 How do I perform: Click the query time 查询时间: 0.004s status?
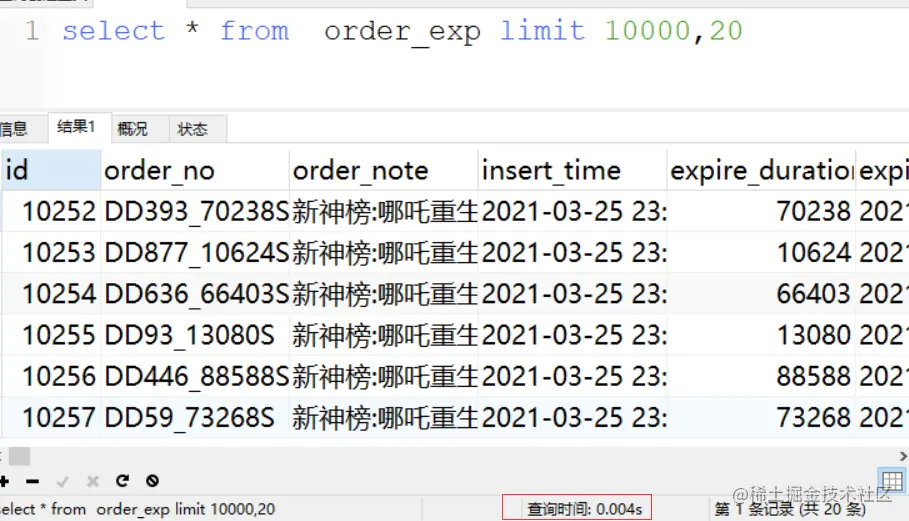[584, 509]
